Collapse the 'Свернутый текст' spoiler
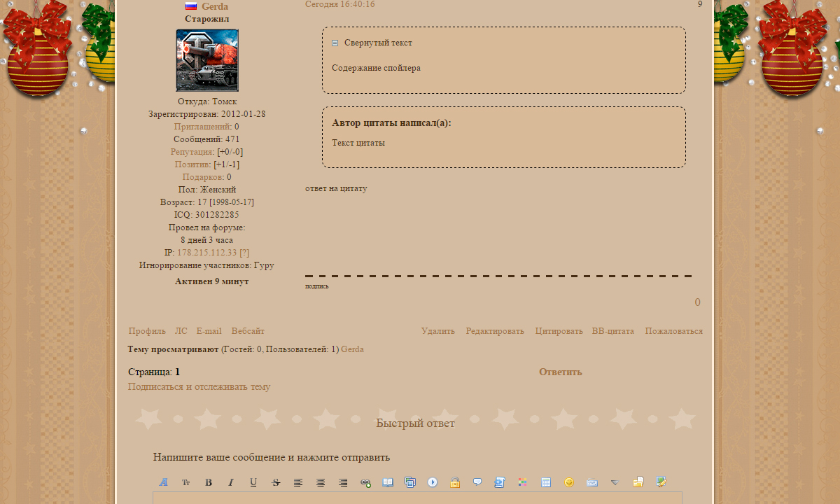Viewport: 840px width, 504px height. 335,43
